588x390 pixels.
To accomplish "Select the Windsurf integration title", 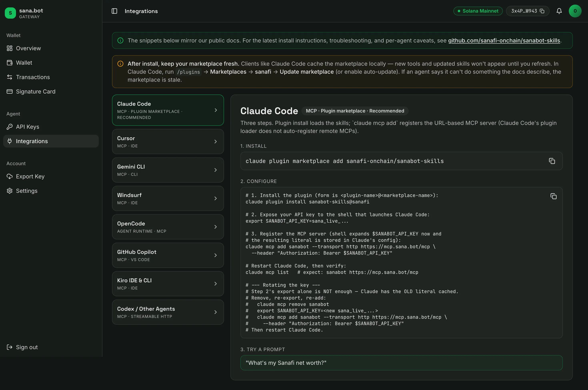I will pyautogui.click(x=129, y=195).
